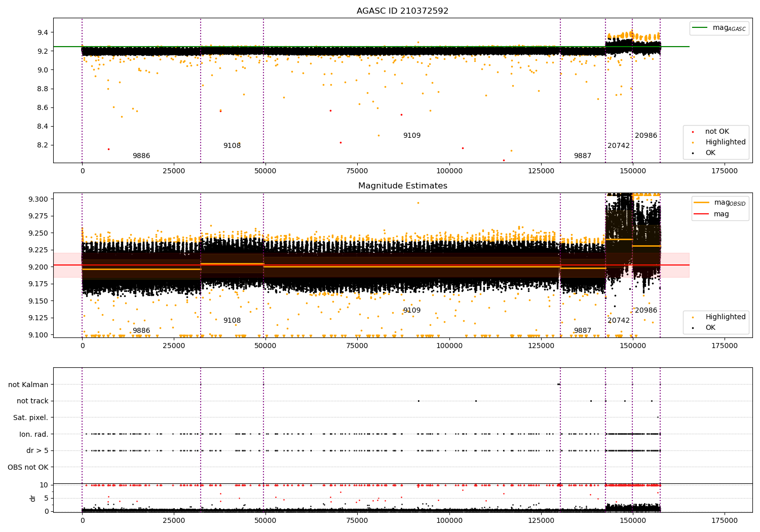Click label 9109 in Magnitude Estimates plot

[412, 310]
